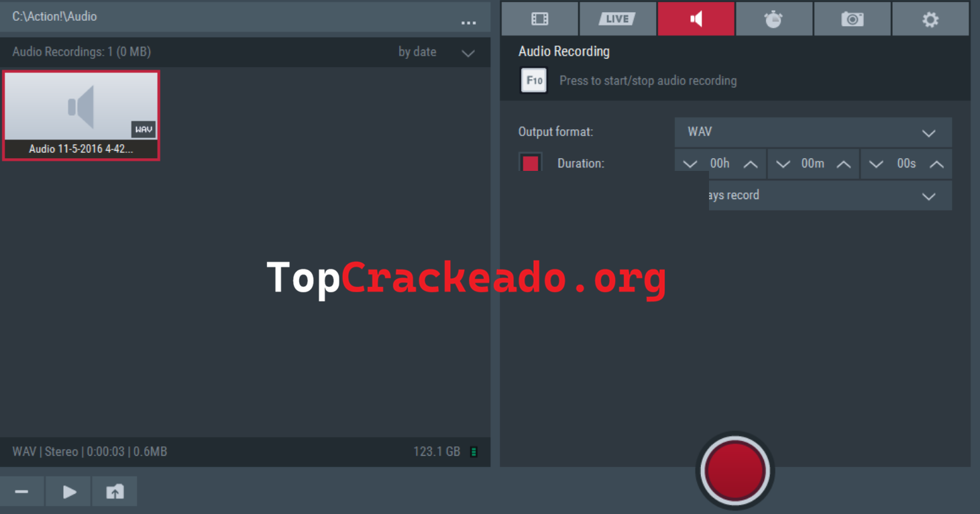
Task: Click the ellipsis to browse the audio folder
Action: click(x=468, y=21)
